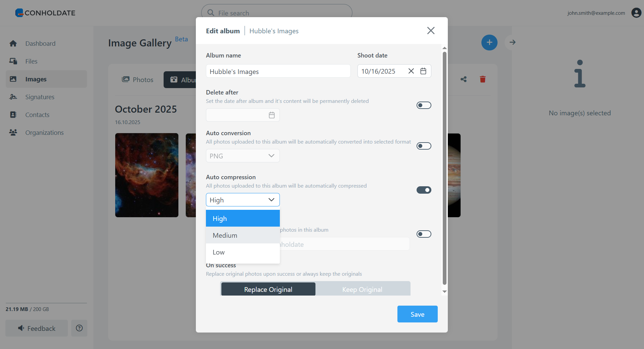The height and width of the screenshot is (349, 644).
Task: Click the dialog's vertical scrollbar
Action: [444, 168]
